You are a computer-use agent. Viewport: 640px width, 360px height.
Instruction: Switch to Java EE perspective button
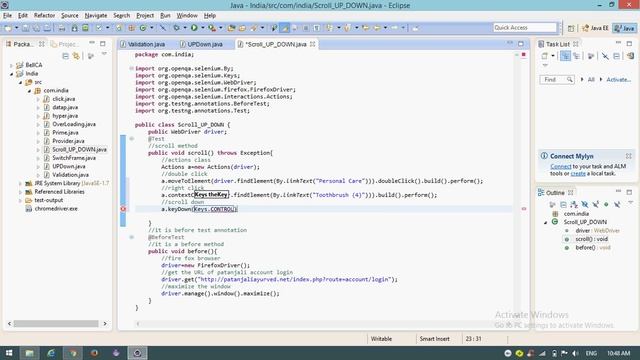595,28
